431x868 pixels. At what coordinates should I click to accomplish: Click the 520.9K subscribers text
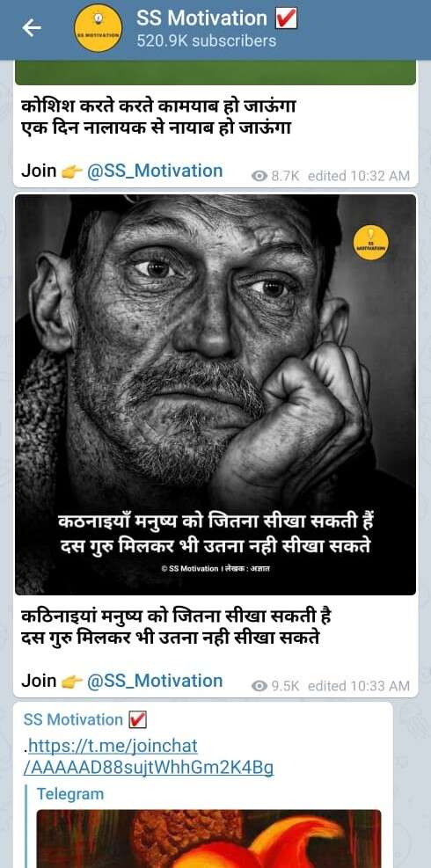(207, 41)
